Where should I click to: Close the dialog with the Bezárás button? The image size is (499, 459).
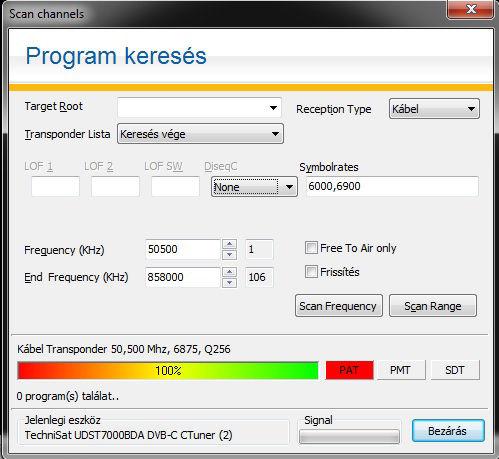448,431
